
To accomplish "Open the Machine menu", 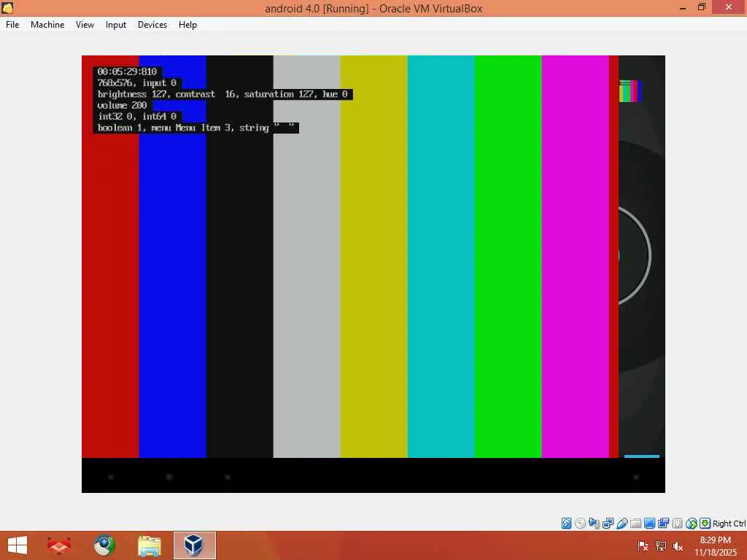I will [x=47, y=25].
